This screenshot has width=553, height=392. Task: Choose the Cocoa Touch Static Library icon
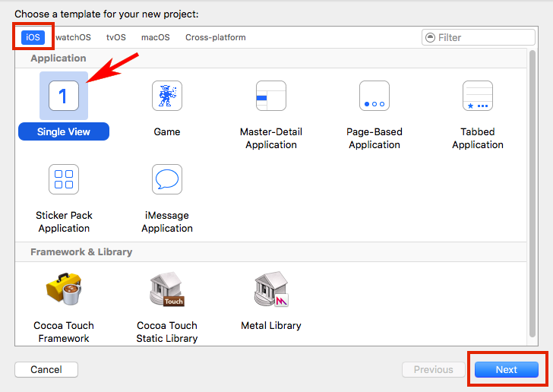click(x=167, y=289)
